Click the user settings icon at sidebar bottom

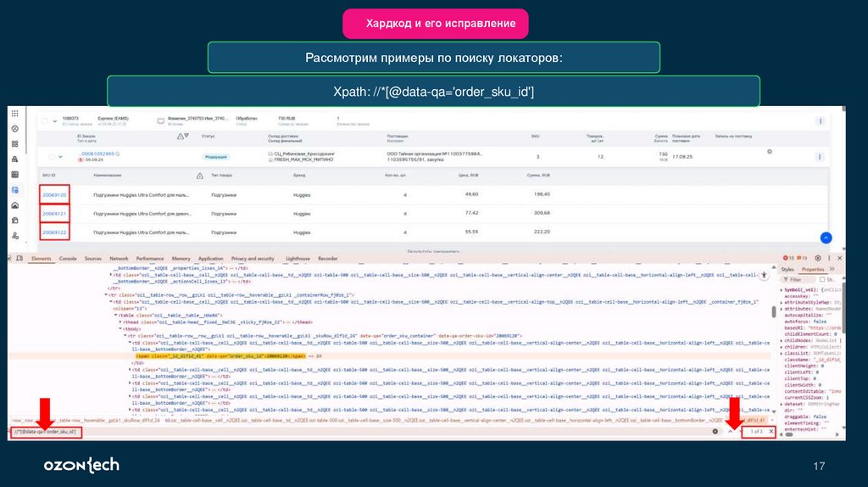pos(15,236)
